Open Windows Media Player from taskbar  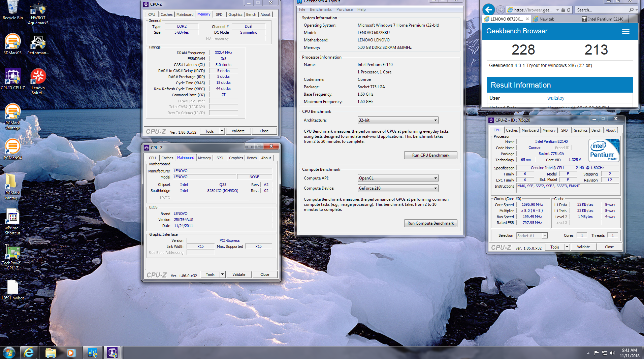pyautogui.click(x=71, y=353)
